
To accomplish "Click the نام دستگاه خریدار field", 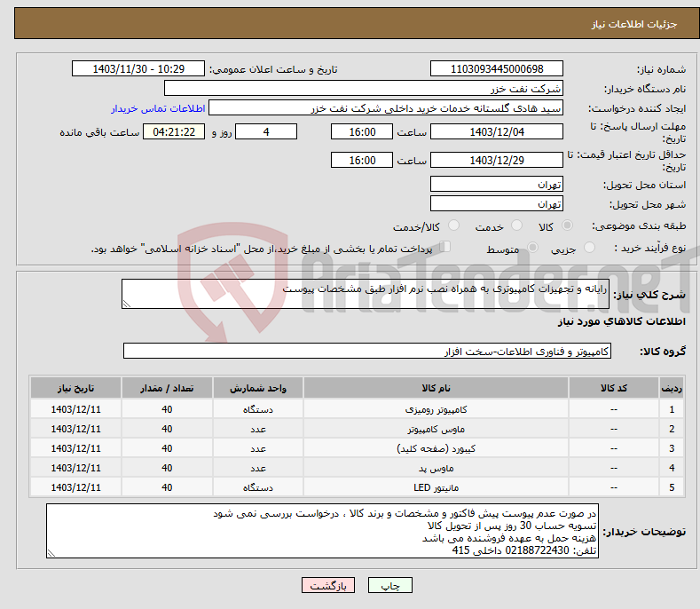I will click(x=364, y=89).
